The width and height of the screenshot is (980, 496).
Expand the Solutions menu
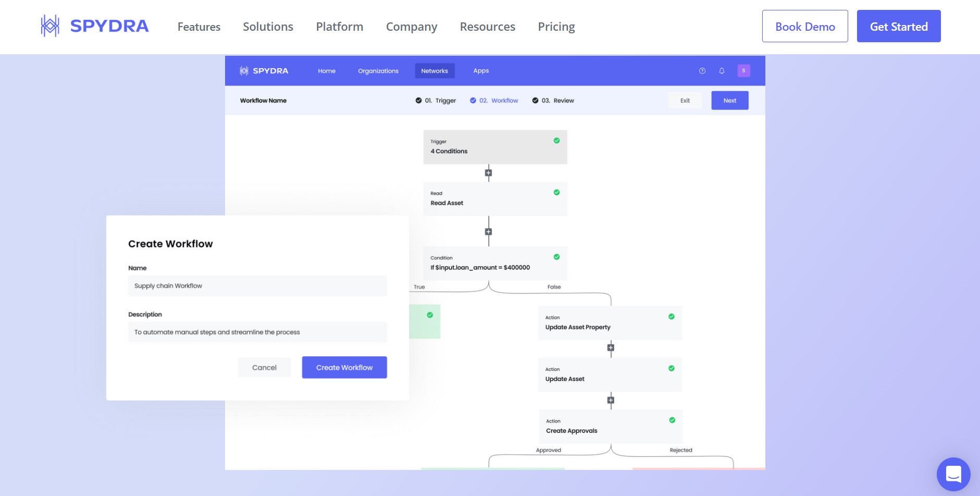tap(268, 27)
